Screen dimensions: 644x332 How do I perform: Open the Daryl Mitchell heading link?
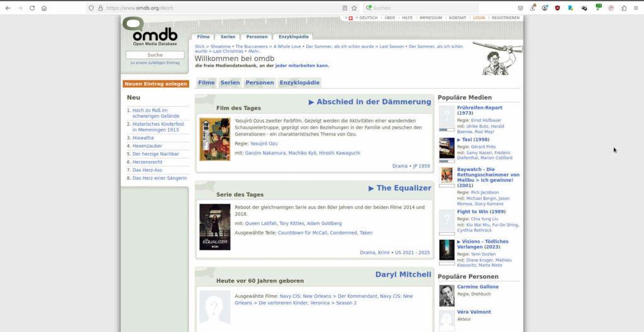[403, 275]
